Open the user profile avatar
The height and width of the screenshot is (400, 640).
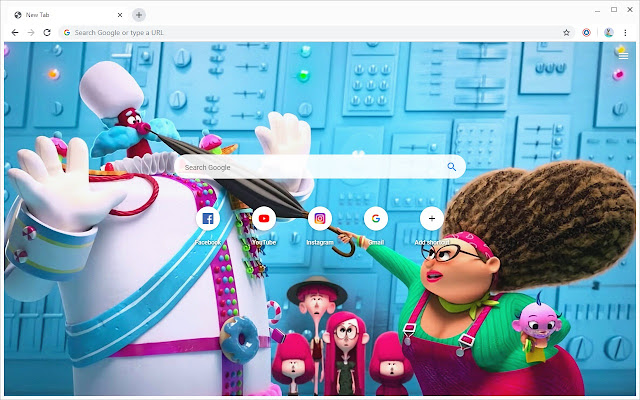click(x=609, y=33)
